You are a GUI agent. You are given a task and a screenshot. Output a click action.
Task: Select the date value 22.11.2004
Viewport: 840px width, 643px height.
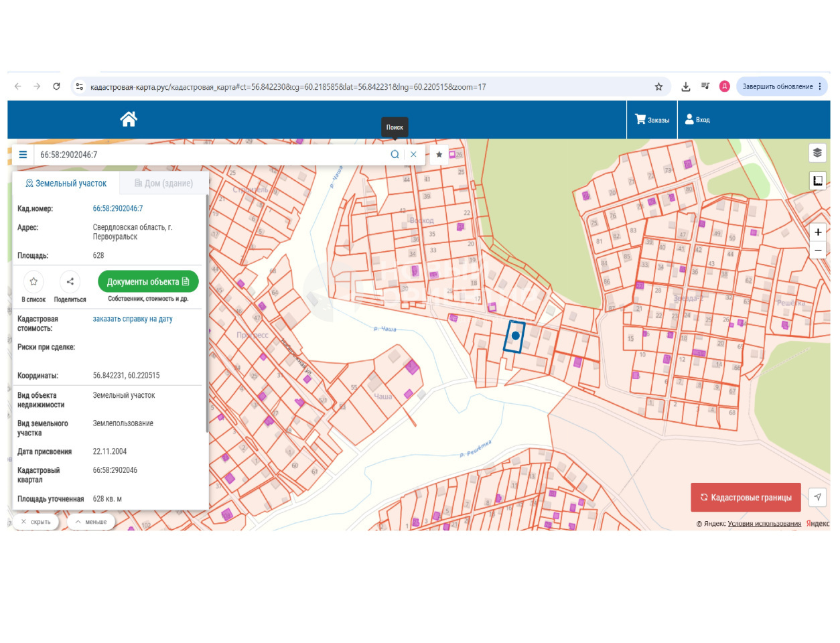(x=109, y=451)
